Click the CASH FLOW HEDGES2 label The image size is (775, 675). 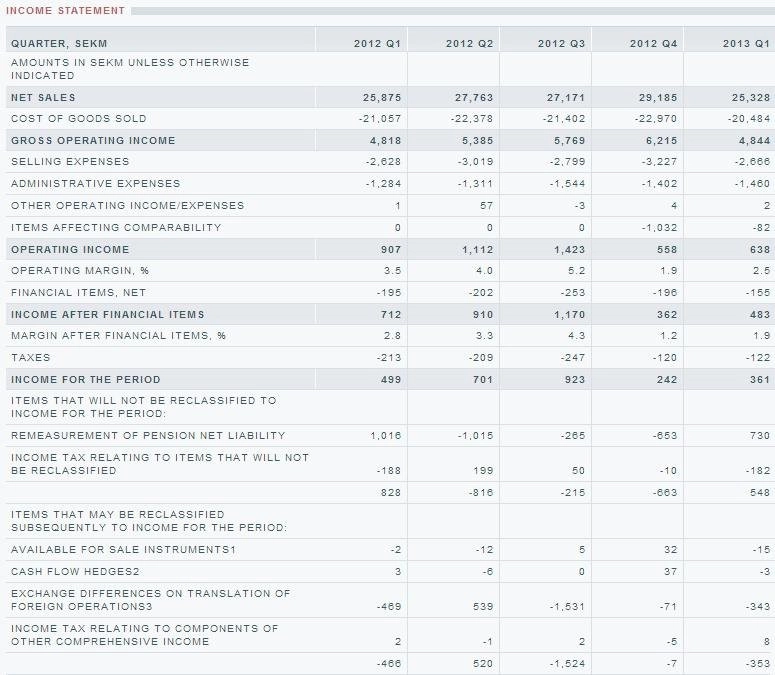(75, 571)
